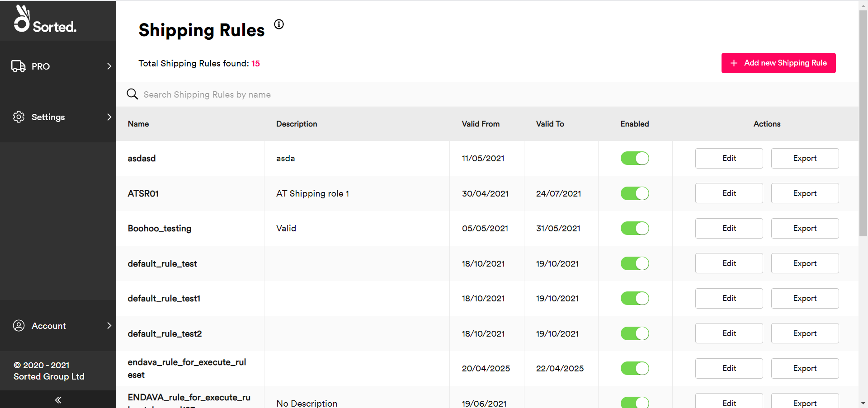Viewport: 868px width, 408px height.
Task: Export the asdasd rule
Action: pos(805,158)
